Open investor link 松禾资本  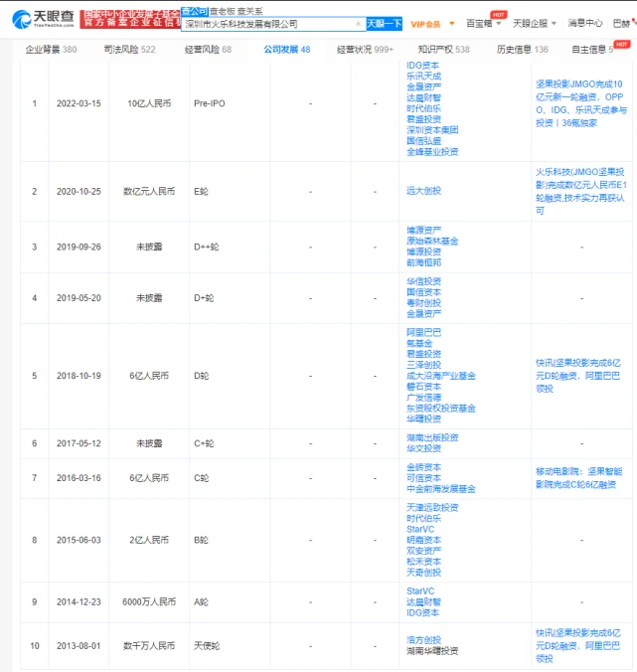[x=423, y=562]
